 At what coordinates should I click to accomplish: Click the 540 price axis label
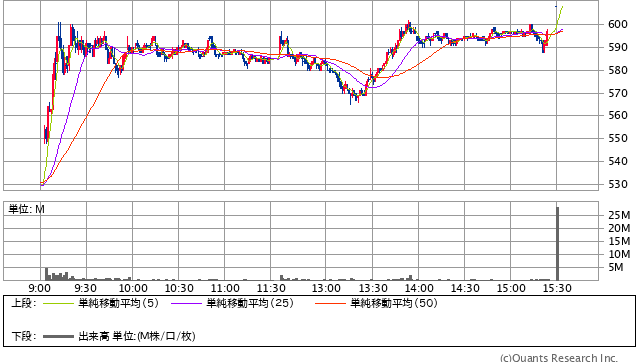click(x=618, y=161)
